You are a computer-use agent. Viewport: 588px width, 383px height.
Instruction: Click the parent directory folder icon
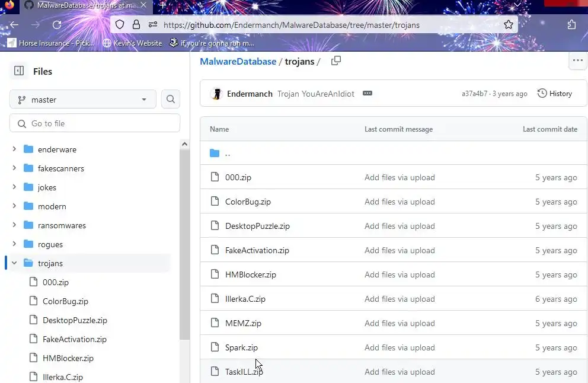[215, 153]
